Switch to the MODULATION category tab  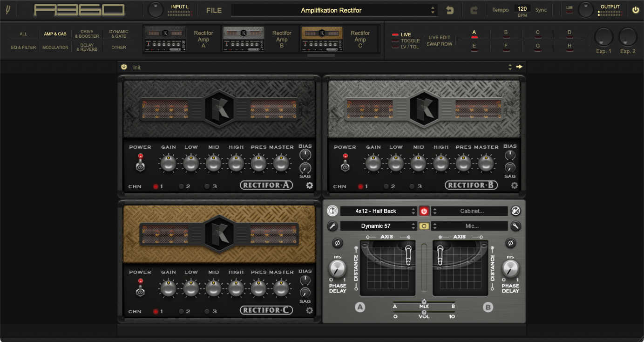[x=55, y=47]
